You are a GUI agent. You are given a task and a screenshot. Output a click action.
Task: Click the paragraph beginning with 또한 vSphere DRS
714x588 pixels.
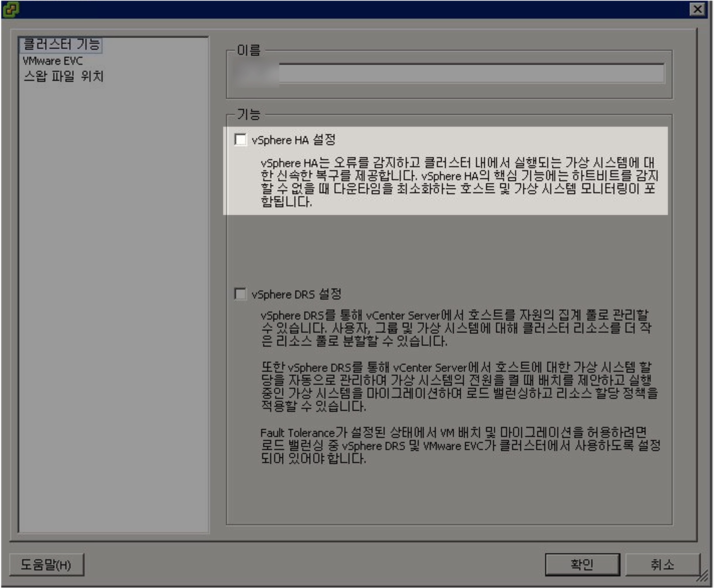pyautogui.click(x=459, y=386)
